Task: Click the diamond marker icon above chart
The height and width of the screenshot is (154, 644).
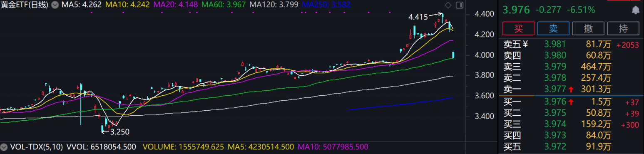Action: 448,5
